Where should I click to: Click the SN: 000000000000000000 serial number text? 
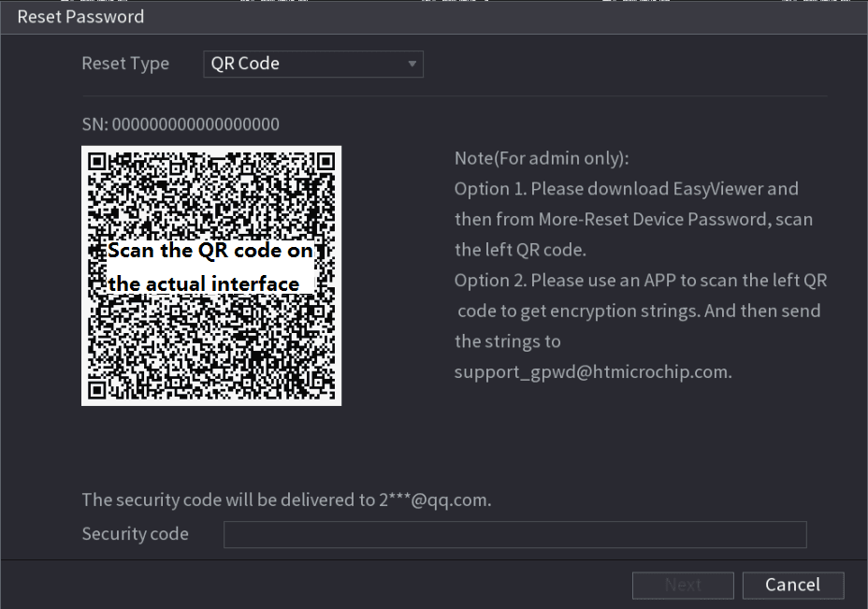coord(181,124)
